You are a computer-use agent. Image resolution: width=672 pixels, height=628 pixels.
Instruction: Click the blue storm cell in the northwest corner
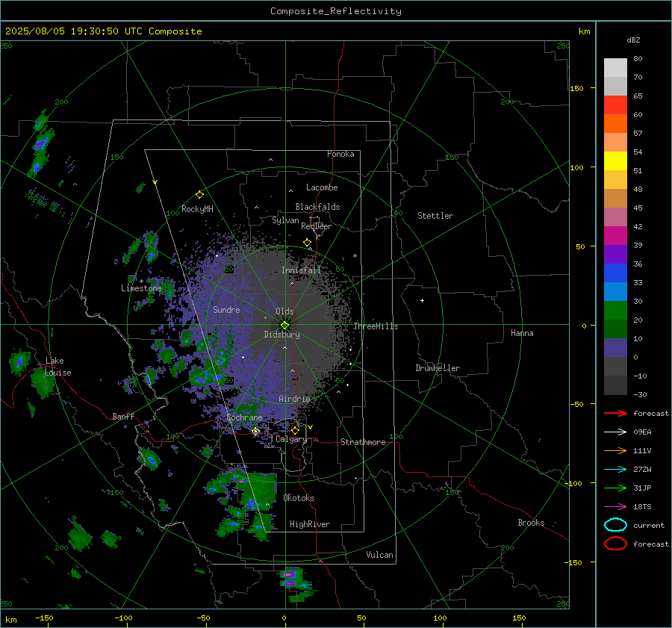coord(41,143)
